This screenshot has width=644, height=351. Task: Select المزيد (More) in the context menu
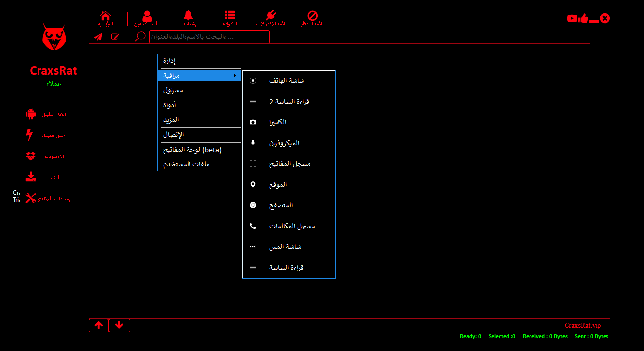click(200, 120)
